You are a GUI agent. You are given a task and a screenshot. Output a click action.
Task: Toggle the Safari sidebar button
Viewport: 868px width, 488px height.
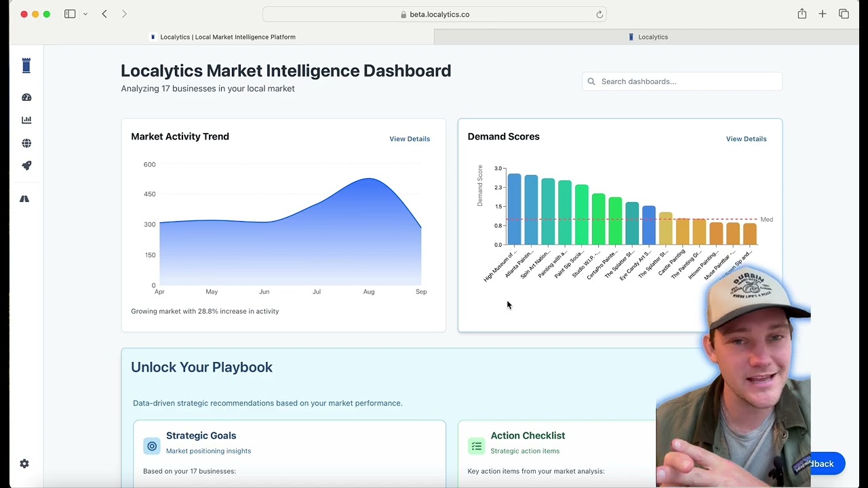click(70, 14)
